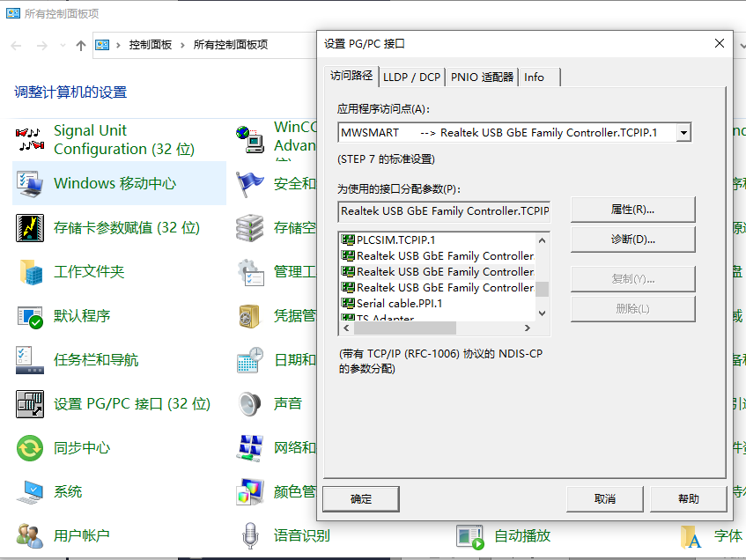This screenshot has height=560, width=746.
Task: Click interface list horizontal scroll right arrow
Action: click(x=528, y=328)
